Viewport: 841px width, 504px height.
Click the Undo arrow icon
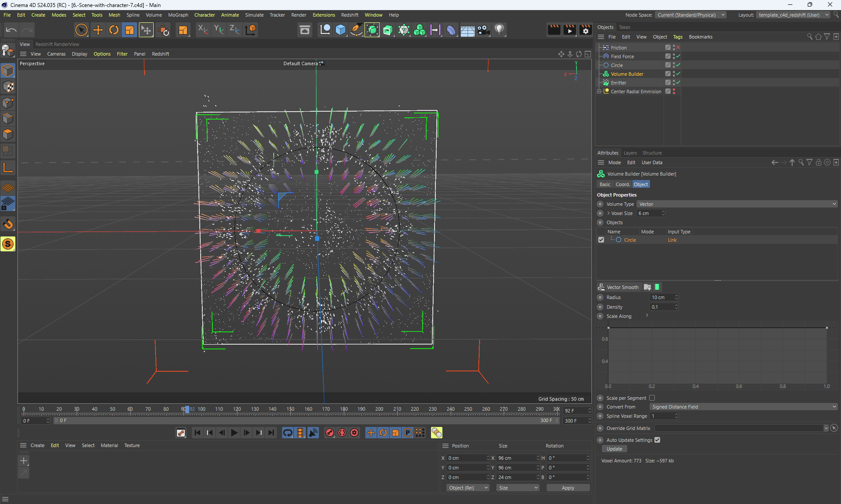click(11, 30)
